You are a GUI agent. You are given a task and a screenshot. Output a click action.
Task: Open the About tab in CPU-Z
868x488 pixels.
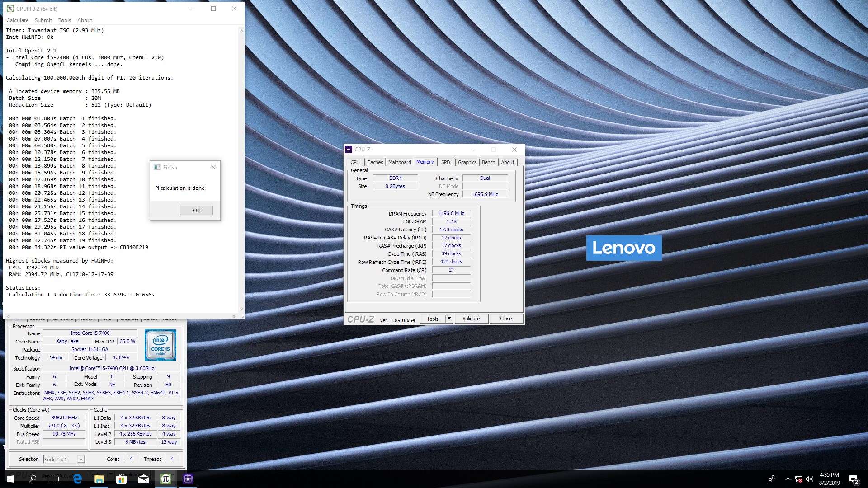[508, 162]
